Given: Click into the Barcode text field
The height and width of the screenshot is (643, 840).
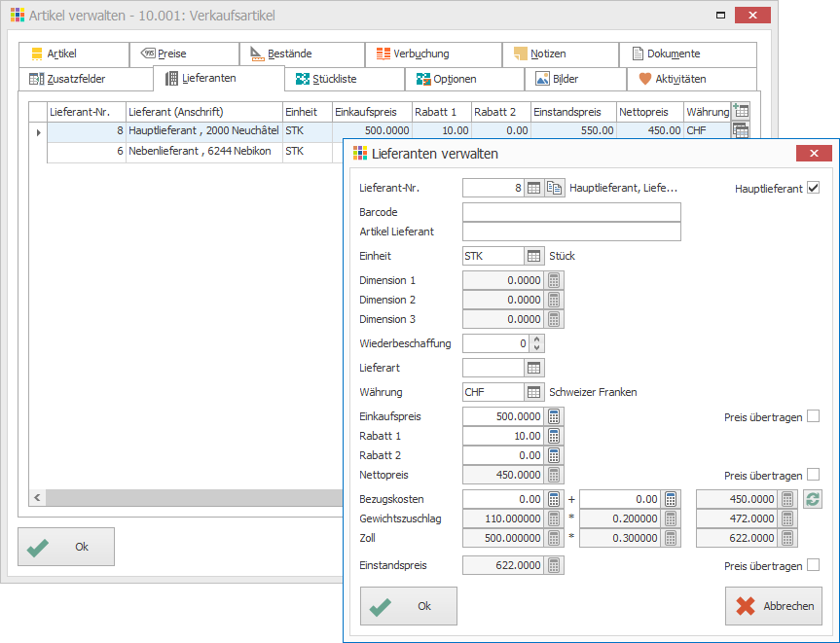Looking at the screenshot, I should (570, 212).
